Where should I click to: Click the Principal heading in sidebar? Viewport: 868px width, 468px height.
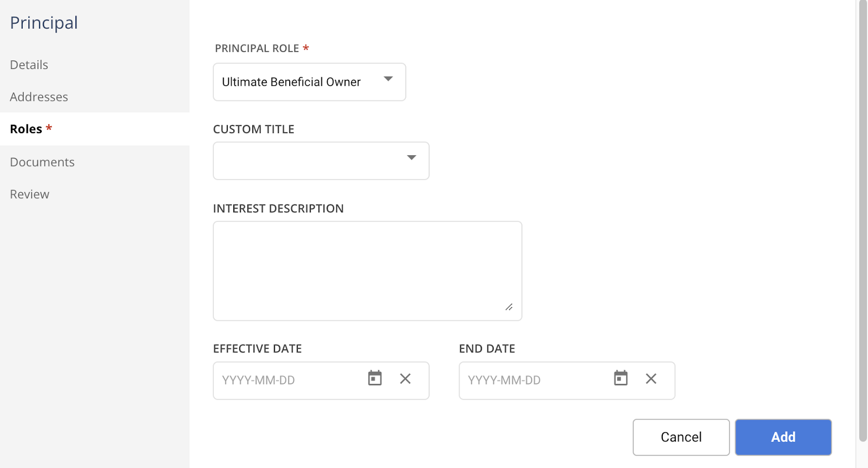pos(44,23)
